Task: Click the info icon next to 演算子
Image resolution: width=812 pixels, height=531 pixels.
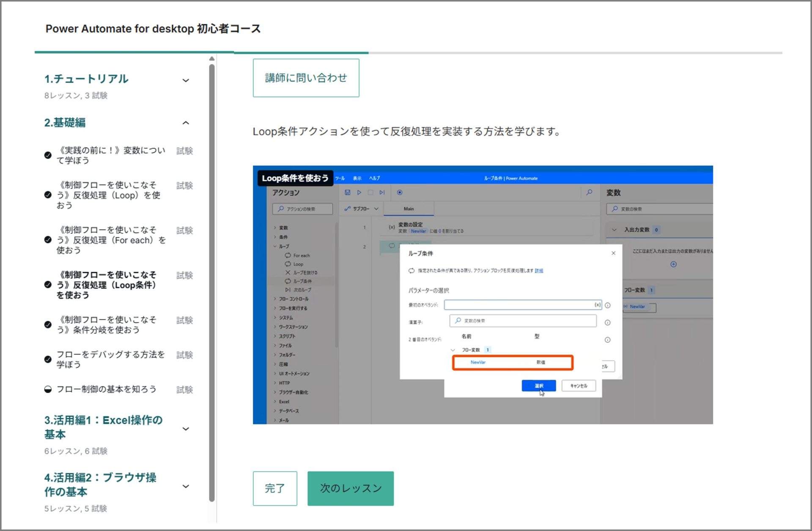Action: click(x=608, y=322)
